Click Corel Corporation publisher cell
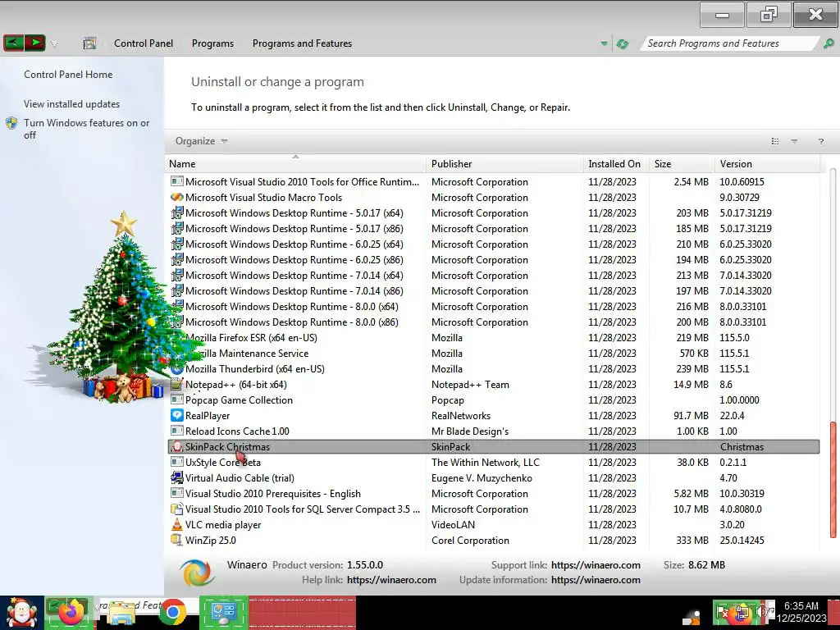This screenshot has width=840, height=630. [x=470, y=541]
